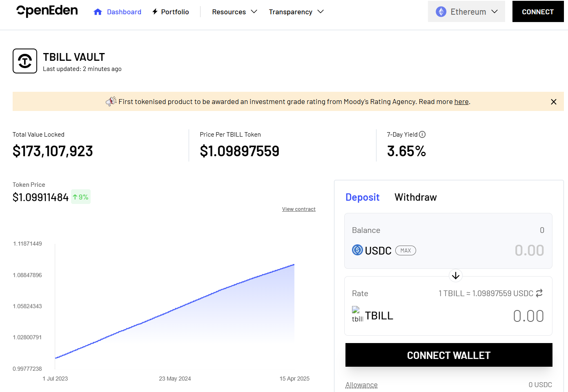Screen dimensions: 568x392
Task: Click the Allowance label
Action: pyautogui.click(x=361, y=385)
